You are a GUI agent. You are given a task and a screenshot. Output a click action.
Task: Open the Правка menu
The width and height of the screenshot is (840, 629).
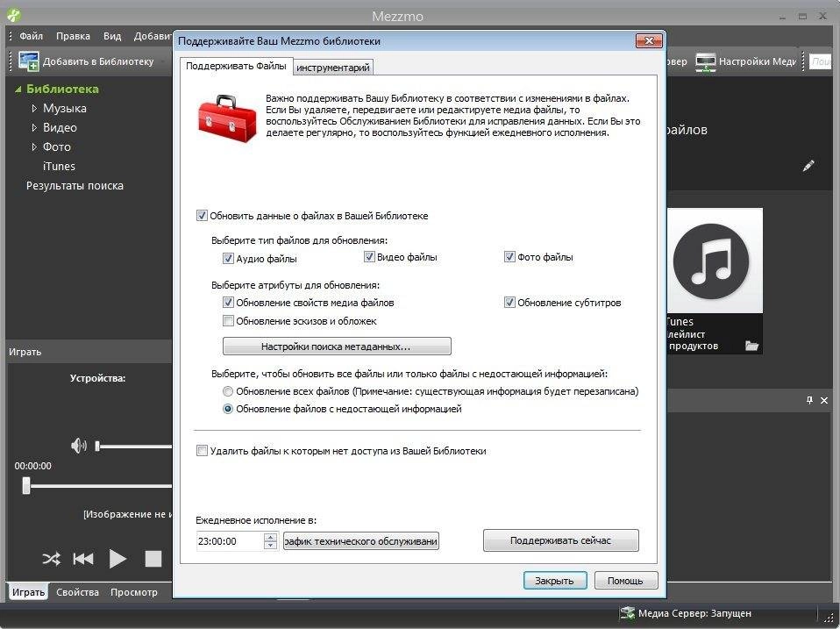click(x=73, y=36)
